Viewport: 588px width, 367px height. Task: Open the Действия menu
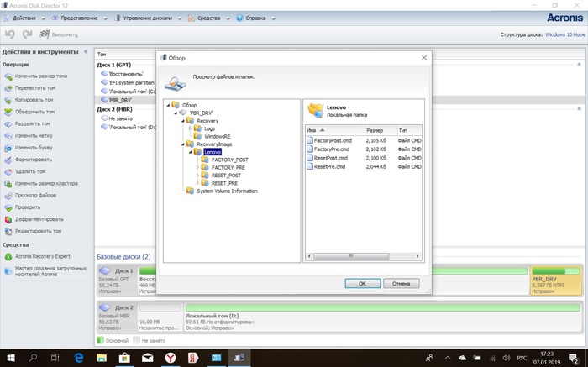[24, 18]
